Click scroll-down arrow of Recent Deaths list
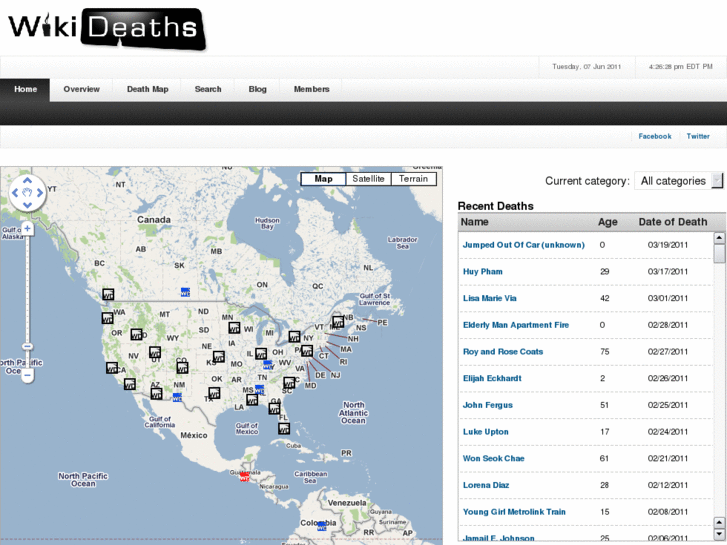Screen dimensions: 727x545 coord(719,534)
